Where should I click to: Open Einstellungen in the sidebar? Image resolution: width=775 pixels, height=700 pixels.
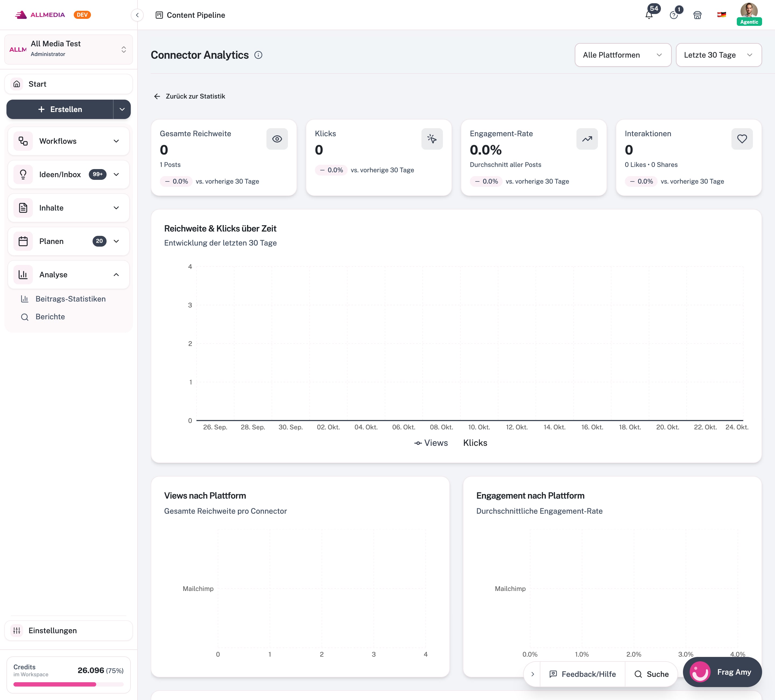(x=68, y=630)
